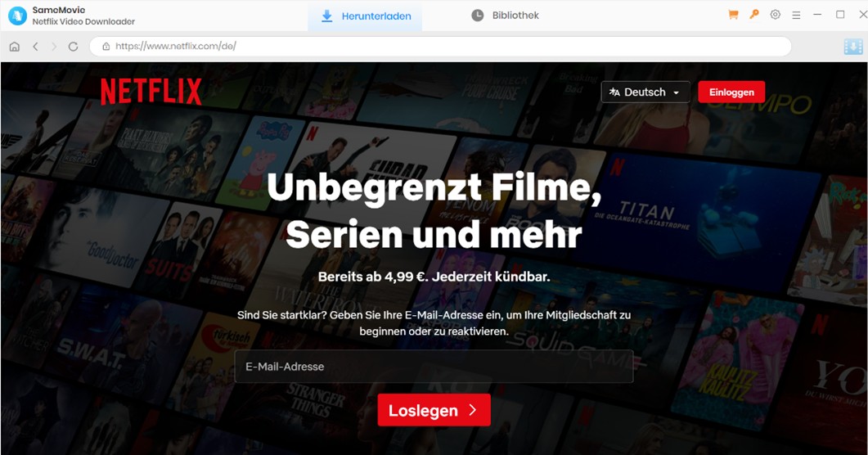Click the Netflix logo

pyautogui.click(x=151, y=92)
